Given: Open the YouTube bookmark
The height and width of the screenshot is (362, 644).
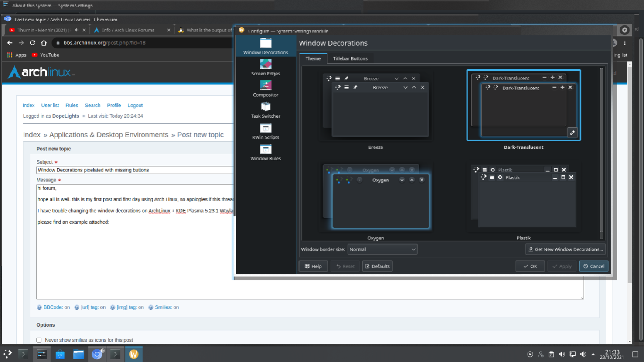Looking at the screenshot, I should [x=46, y=55].
